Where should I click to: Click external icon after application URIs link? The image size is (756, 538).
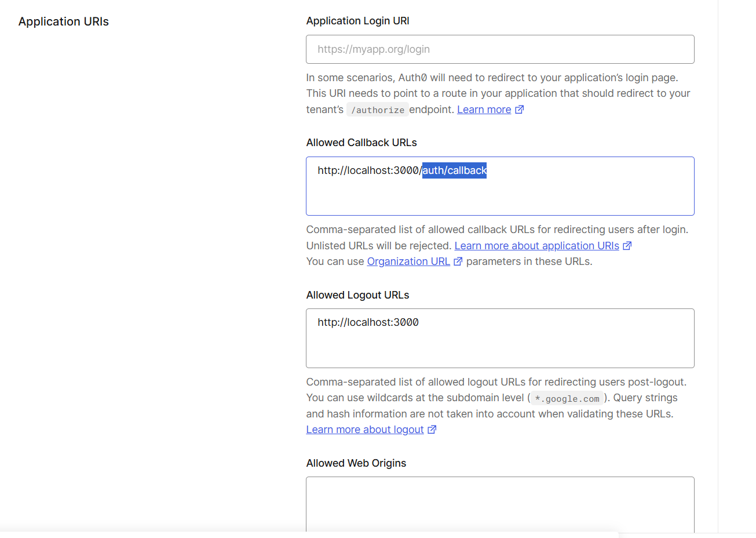627,246
